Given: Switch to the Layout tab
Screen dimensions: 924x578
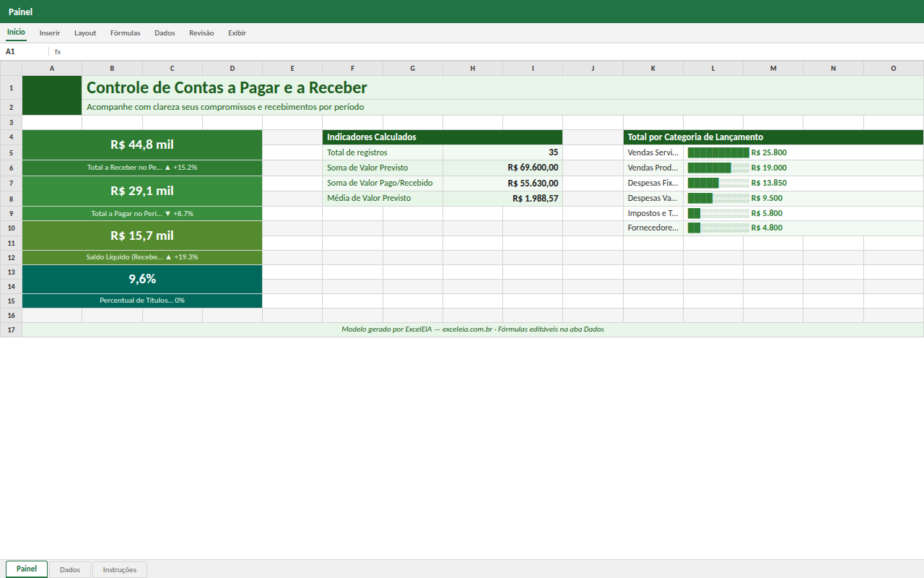Looking at the screenshot, I should point(85,33).
